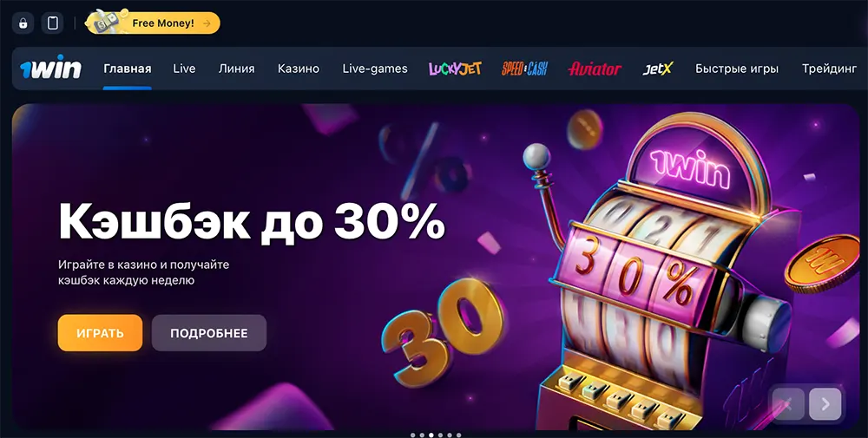Select the last carousel indicator dot
The height and width of the screenshot is (438, 868).
click(x=459, y=435)
